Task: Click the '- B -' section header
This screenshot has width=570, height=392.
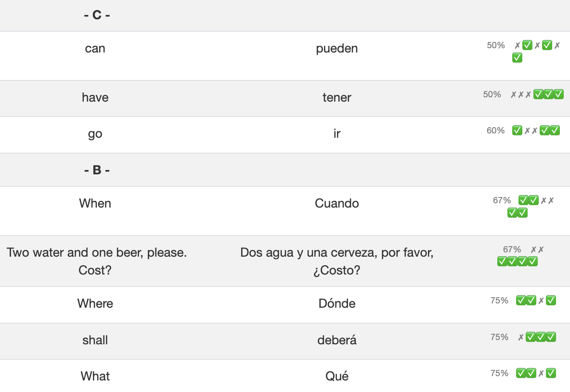Action: pyautogui.click(x=97, y=170)
